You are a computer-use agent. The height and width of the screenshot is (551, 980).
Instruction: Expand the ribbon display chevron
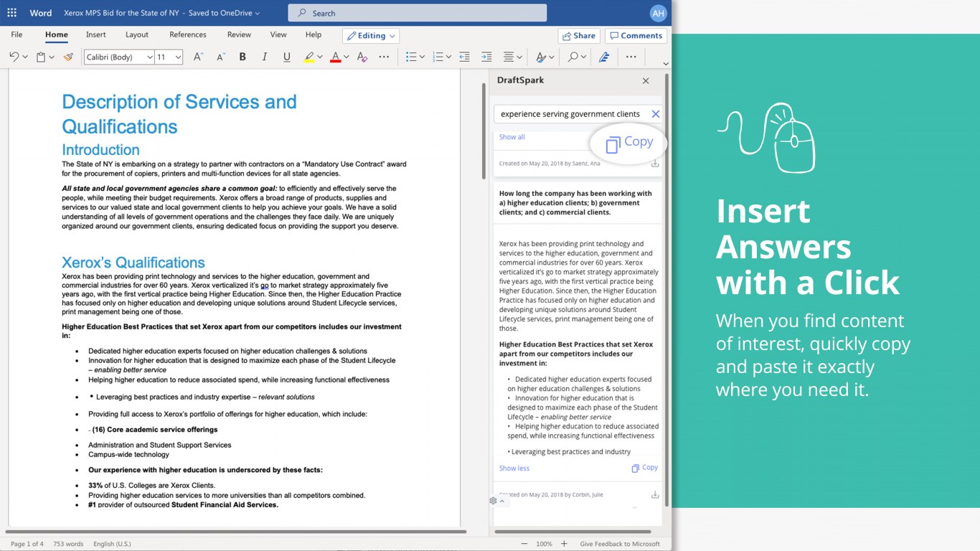click(x=666, y=64)
